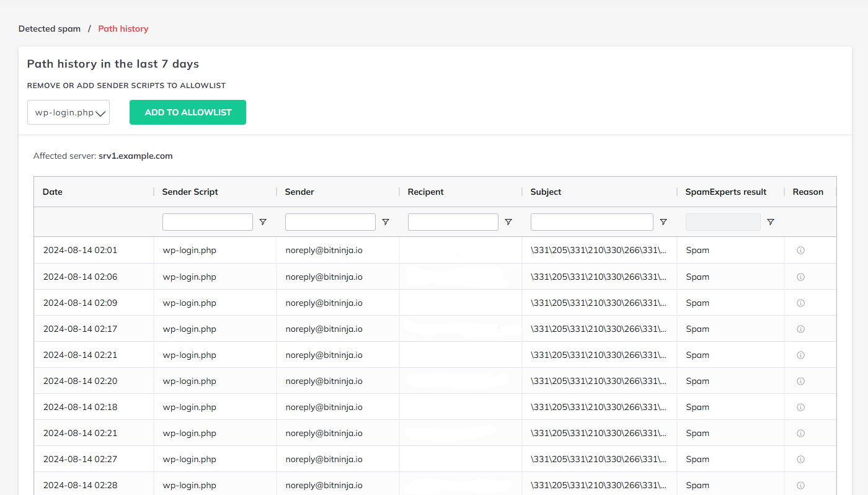Click wp-login.php in the 02:18 row
Image resolution: width=868 pixels, height=495 pixels.
click(x=190, y=407)
